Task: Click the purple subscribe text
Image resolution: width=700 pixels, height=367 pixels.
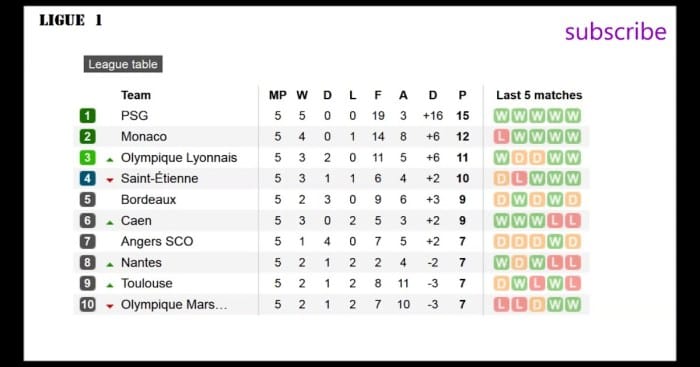Action: 616,32
